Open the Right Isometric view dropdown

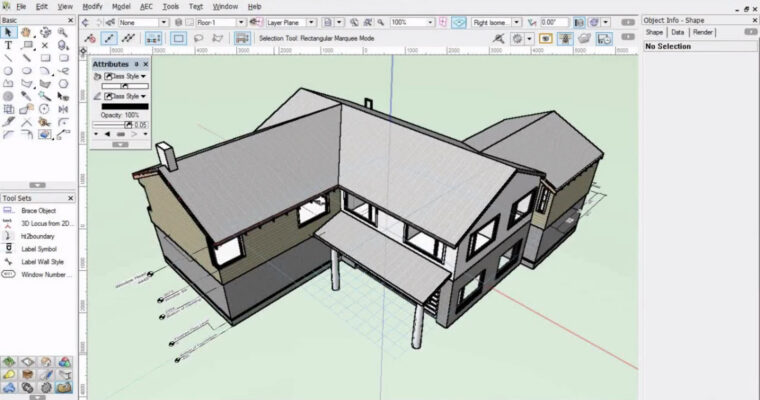point(496,22)
